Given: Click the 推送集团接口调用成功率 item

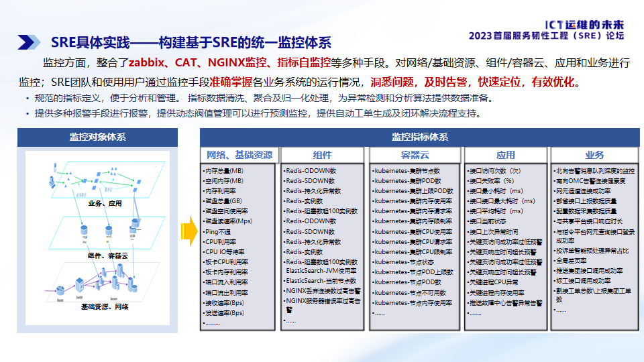Looking at the screenshot, I should click(x=588, y=271).
